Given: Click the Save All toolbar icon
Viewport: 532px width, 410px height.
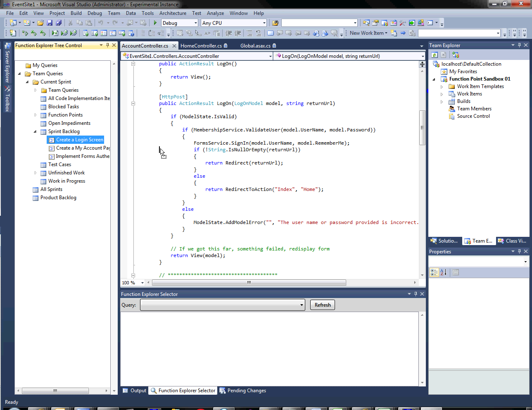Looking at the screenshot, I should [x=59, y=23].
